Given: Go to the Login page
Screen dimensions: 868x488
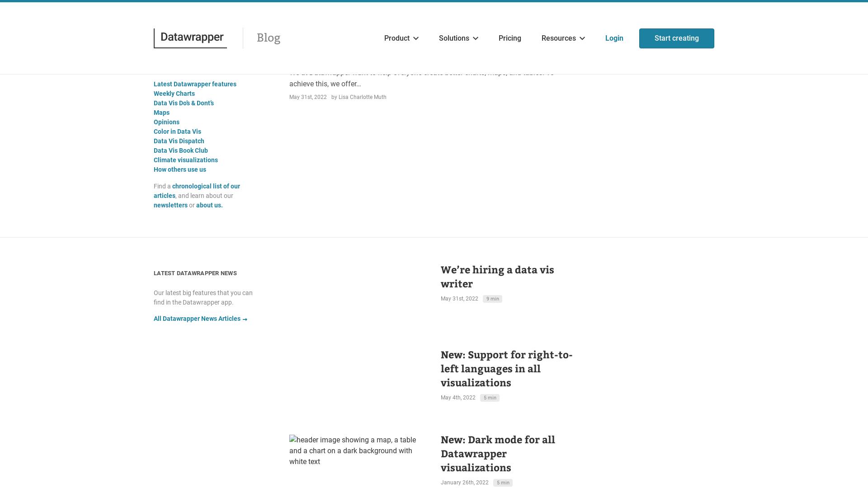Looking at the screenshot, I should (614, 38).
